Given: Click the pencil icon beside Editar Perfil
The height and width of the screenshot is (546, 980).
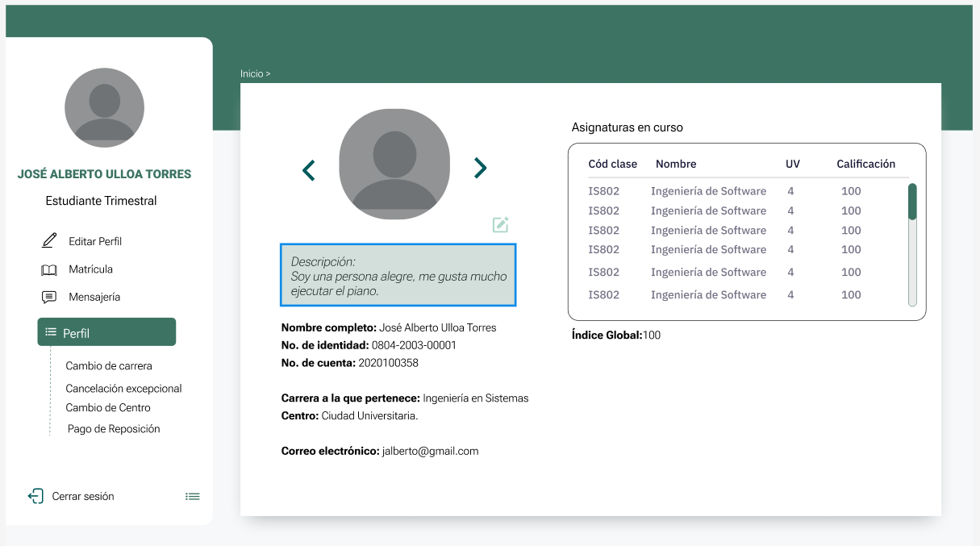Looking at the screenshot, I should [x=49, y=240].
